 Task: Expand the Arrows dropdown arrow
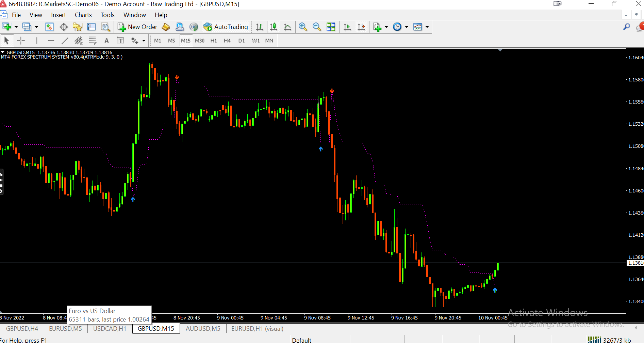(144, 41)
